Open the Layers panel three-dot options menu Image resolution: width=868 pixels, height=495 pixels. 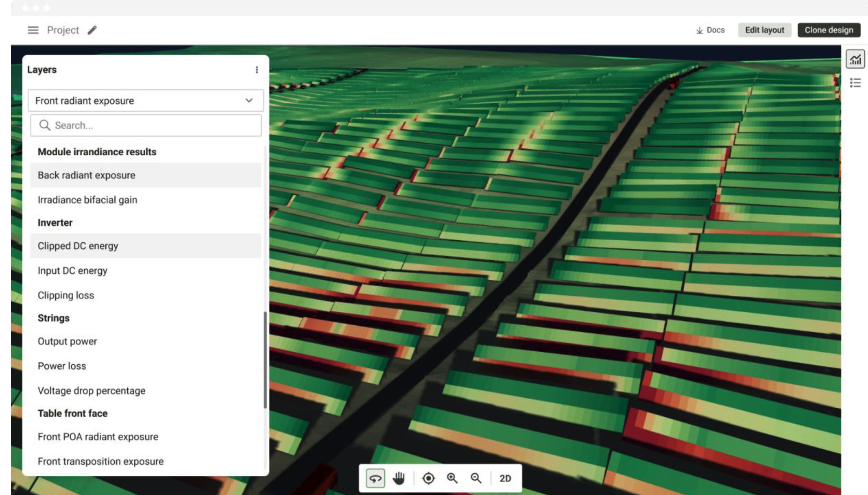click(257, 70)
